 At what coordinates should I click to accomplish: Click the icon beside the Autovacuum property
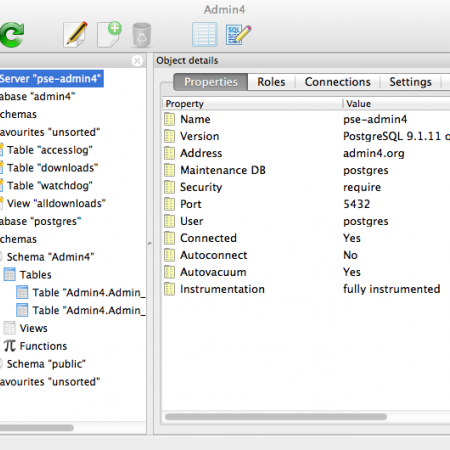(169, 272)
